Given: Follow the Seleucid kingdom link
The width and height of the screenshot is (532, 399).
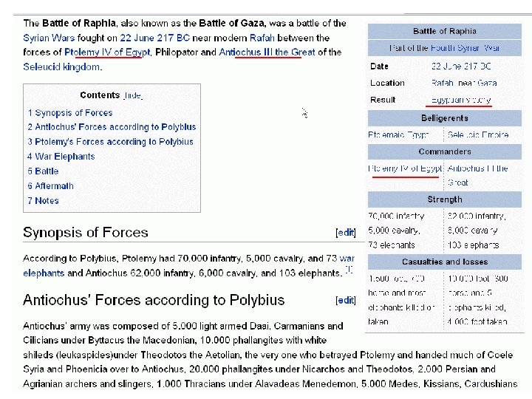Looking at the screenshot, I should (x=61, y=67).
